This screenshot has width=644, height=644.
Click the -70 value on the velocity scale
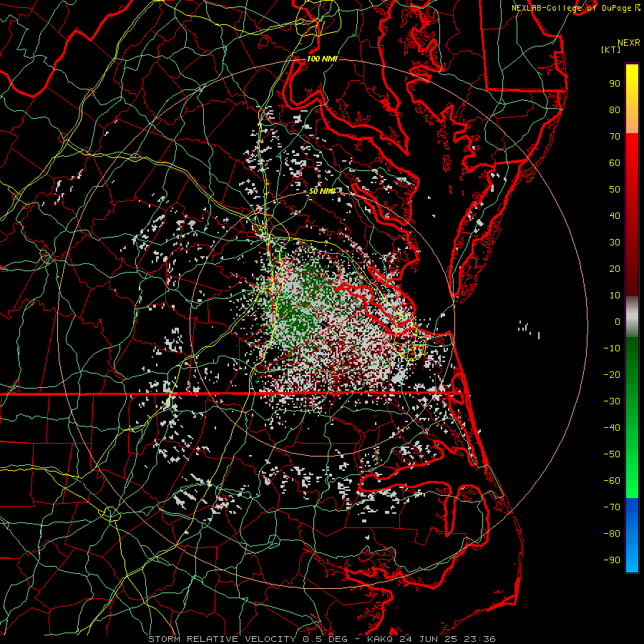tap(612, 507)
